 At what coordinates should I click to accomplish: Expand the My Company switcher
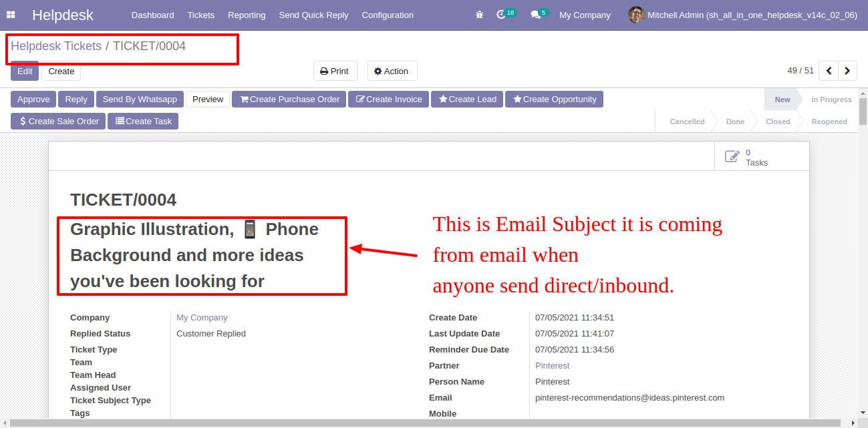point(585,15)
